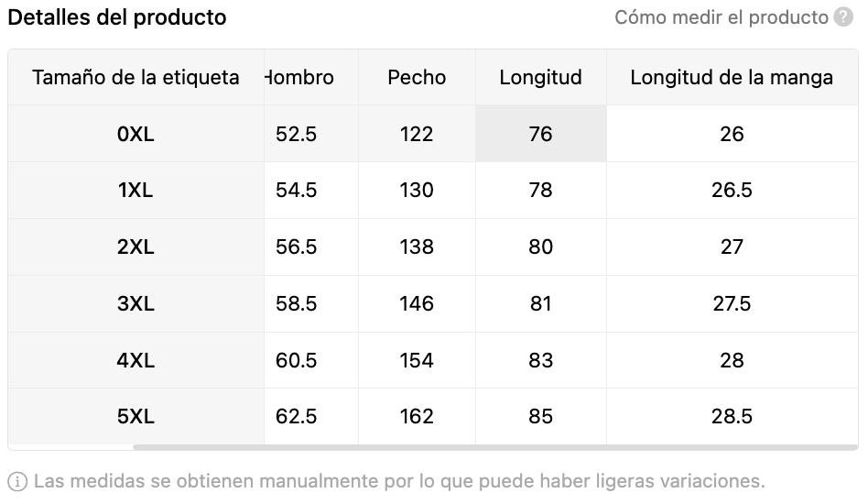Select the sleeve length value 28.5
The width and height of the screenshot is (868, 504).
point(732,417)
